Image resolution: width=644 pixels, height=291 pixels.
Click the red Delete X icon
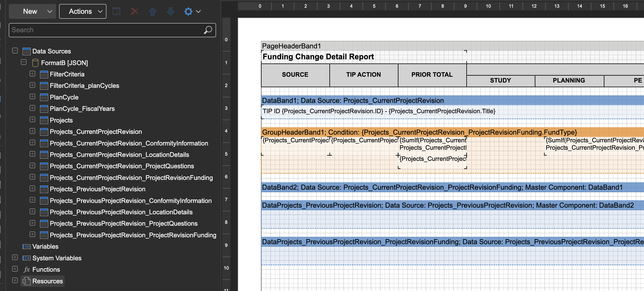coord(135,11)
